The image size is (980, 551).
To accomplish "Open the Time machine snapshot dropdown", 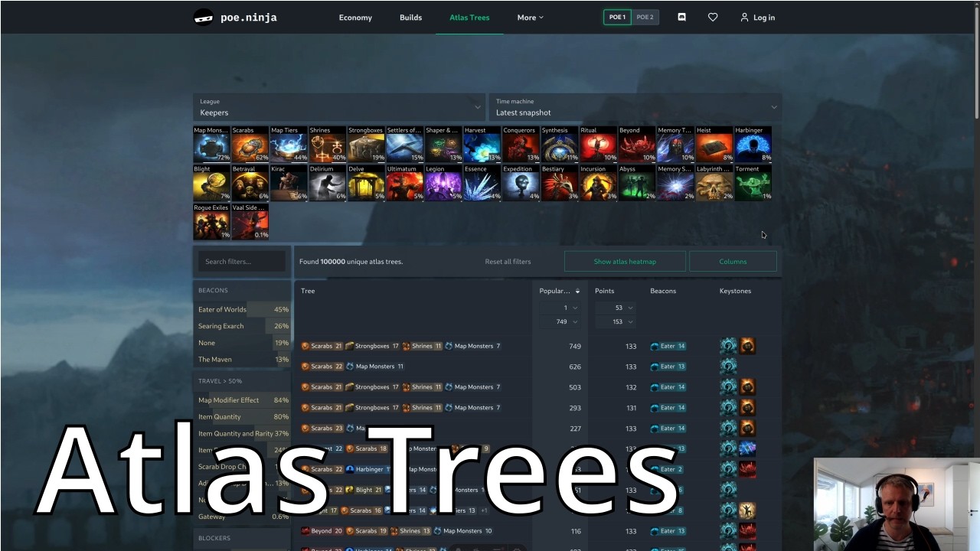I will pyautogui.click(x=635, y=107).
